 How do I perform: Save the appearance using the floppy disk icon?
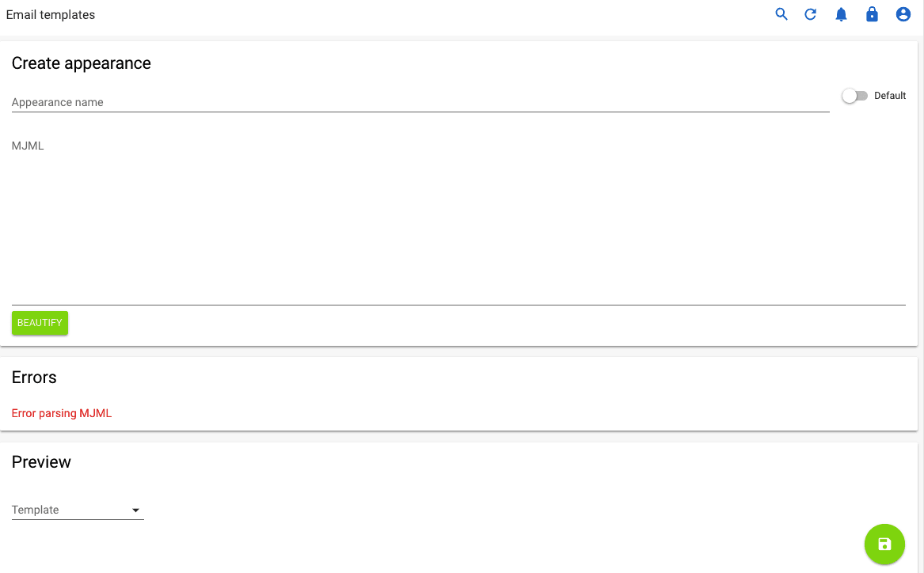pyautogui.click(x=884, y=544)
